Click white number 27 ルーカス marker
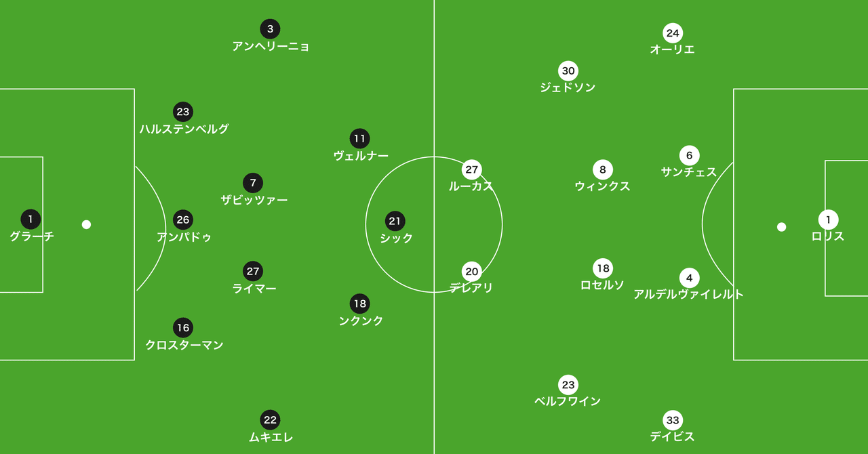This screenshot has width=868, height=454. [x=472, y=169]
